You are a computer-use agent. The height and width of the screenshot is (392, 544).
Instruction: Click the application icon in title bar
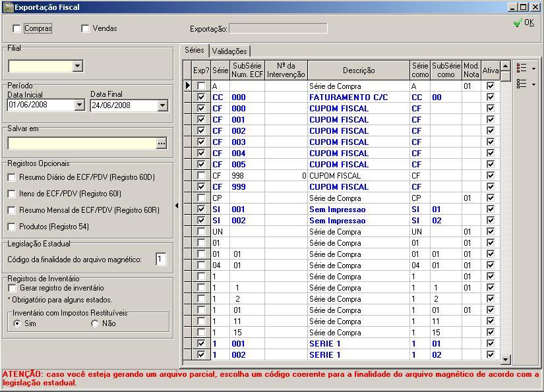8,7
